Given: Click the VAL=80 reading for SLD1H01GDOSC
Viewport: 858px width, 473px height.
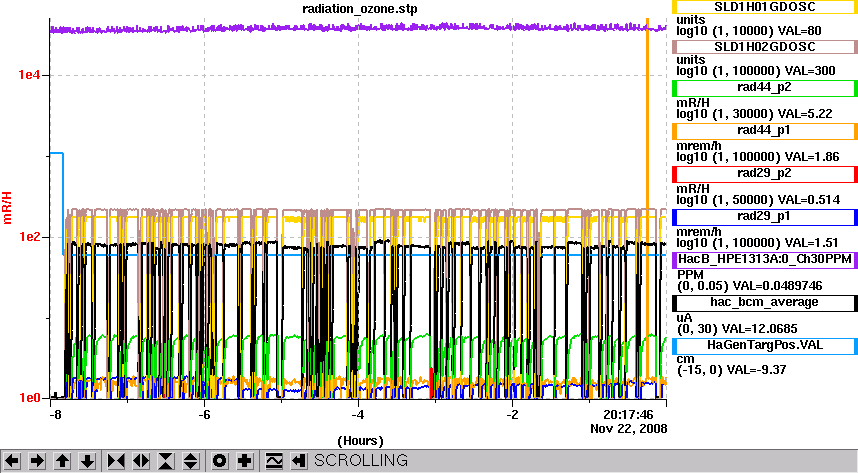Looking at the screenshot, I should click(x=799, y=31).
